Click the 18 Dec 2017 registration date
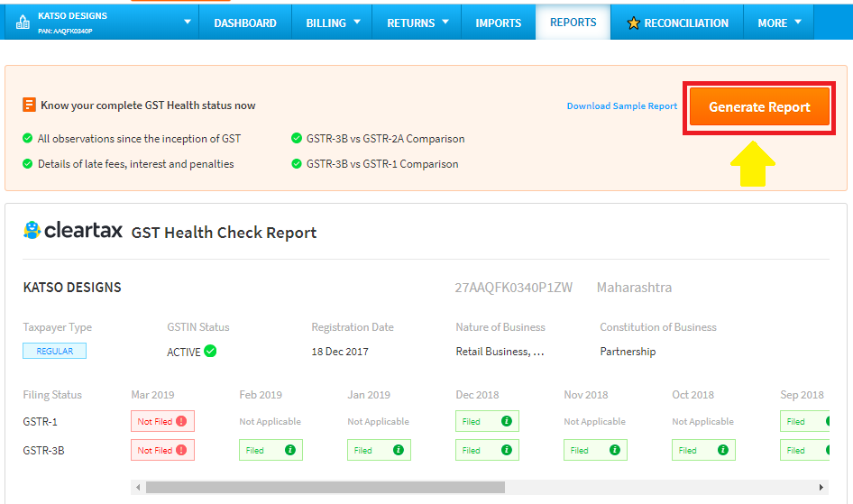Viewport: 853px width, 504px height. 339,352
